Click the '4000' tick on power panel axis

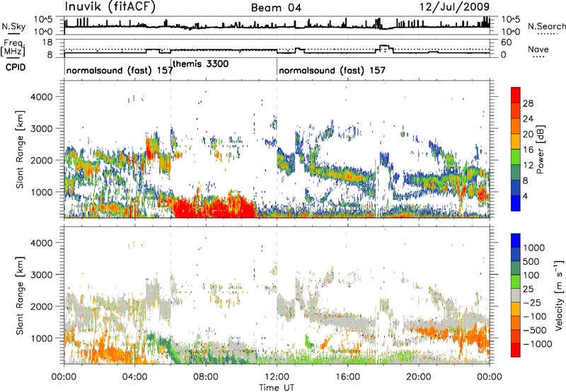coord(42,97)
